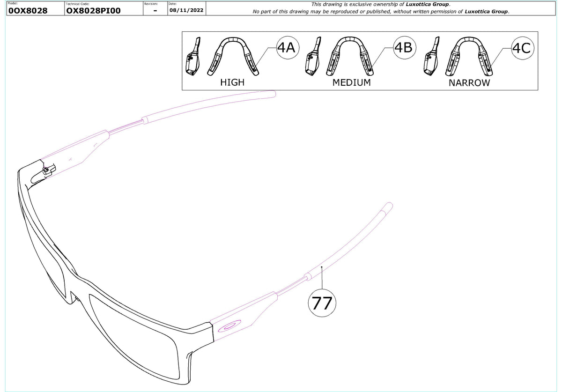Click the model number 0OX8028

(28, 11)
